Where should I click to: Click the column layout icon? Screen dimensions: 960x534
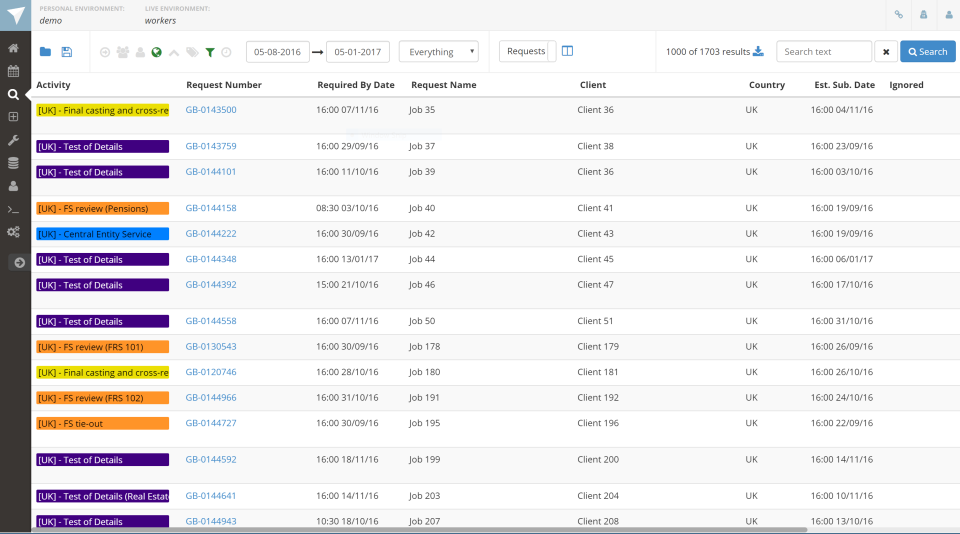[567, 51]
